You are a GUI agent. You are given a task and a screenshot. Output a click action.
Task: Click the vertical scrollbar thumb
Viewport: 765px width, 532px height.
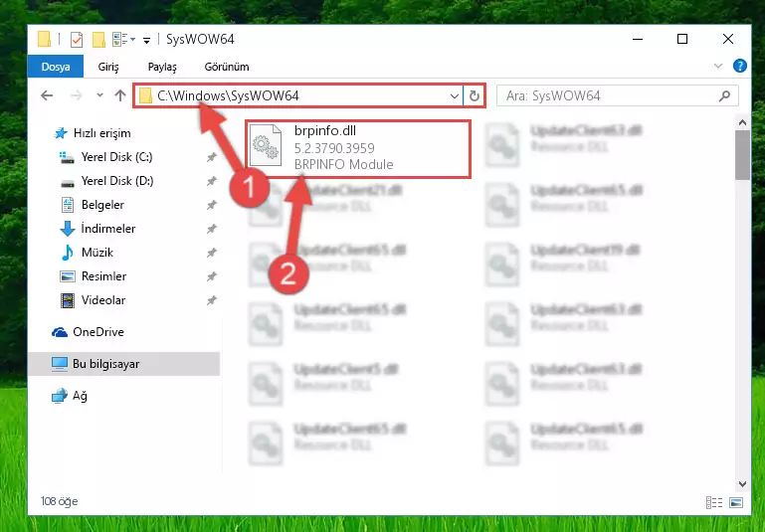[742, 155]
